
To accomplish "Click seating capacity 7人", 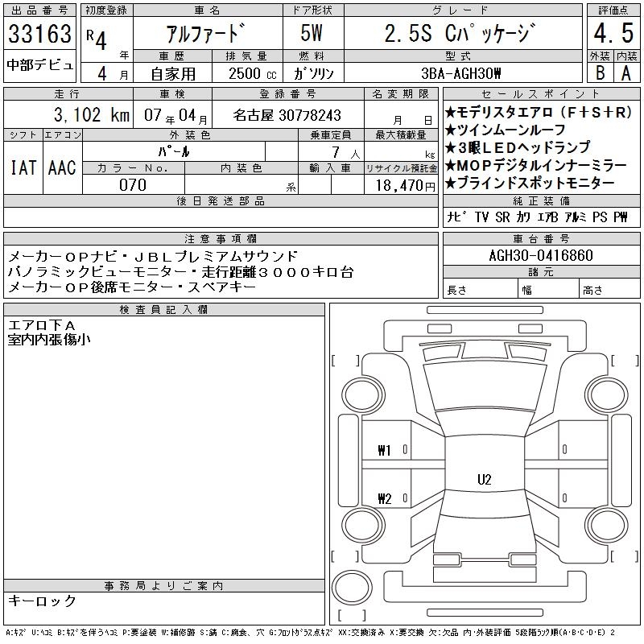I will pos(346,152).
